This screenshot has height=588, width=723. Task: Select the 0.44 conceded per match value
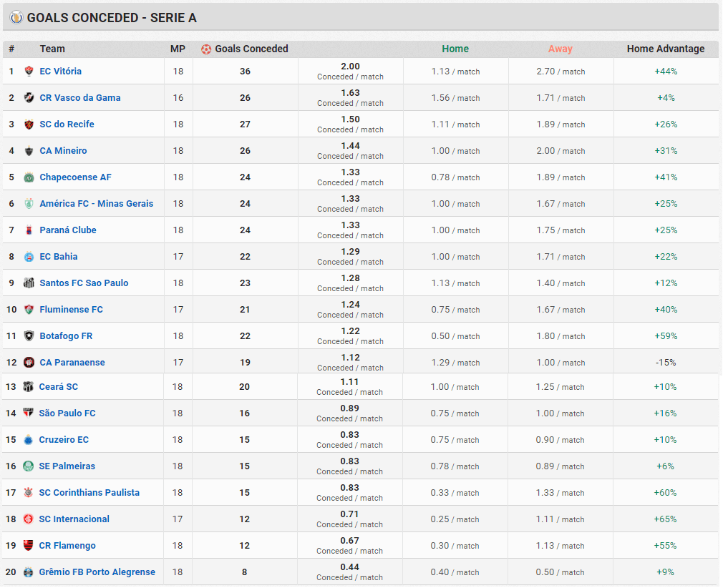click(349, 567)
